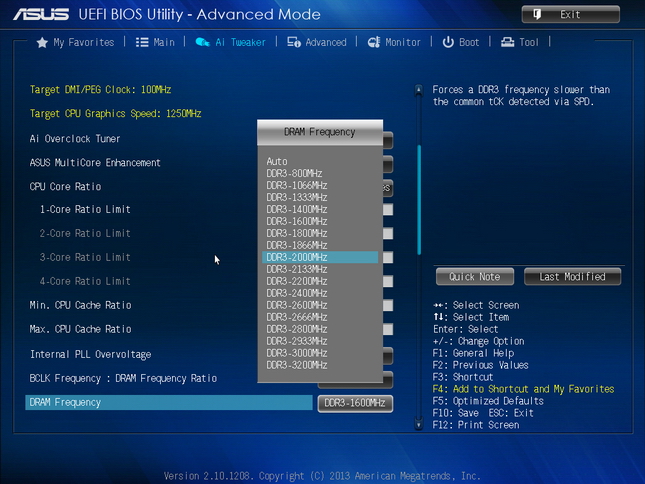
Task: Choose DDR3-2600MHz option
Action: click(297, 305)
